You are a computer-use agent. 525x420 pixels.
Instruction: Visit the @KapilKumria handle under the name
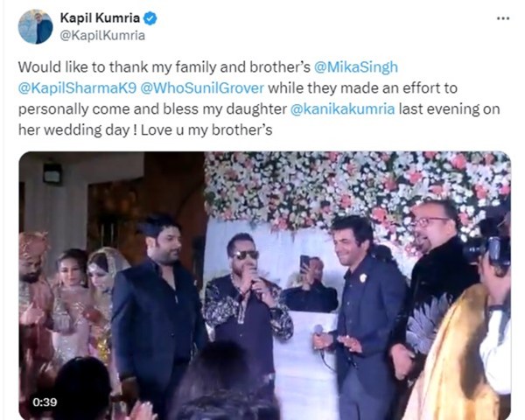tap(102, 35)
